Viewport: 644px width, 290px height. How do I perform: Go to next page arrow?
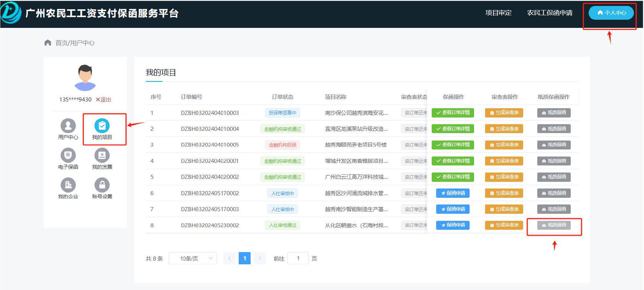[x=260, y=258]
